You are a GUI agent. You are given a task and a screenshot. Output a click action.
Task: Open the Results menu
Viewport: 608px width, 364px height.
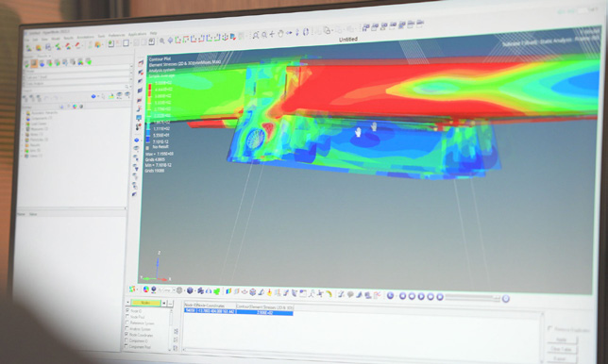(68, 38)
